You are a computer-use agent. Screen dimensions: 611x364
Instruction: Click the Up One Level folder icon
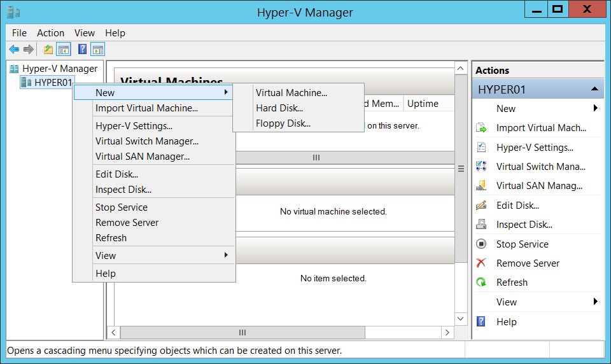point(48,50)
